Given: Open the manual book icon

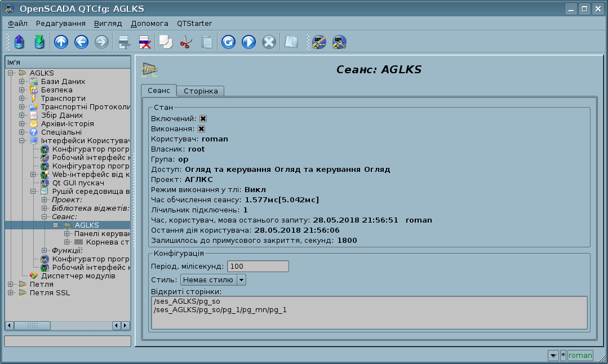Looking at the screenshot, I should click(291, 42).
